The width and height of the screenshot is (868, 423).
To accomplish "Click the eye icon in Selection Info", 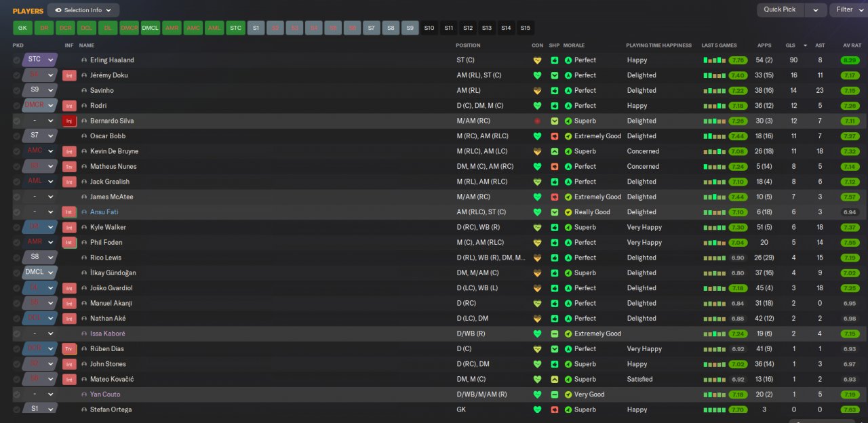I will [x=58, y=10].
